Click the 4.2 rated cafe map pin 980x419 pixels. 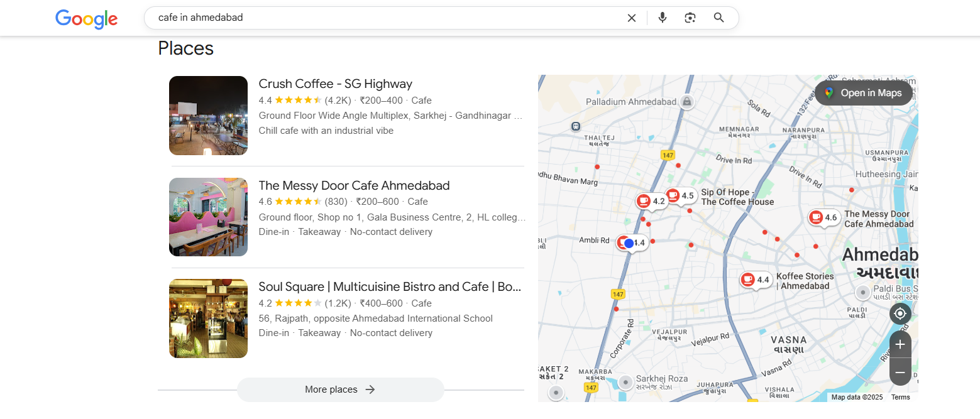pos(643,201)
